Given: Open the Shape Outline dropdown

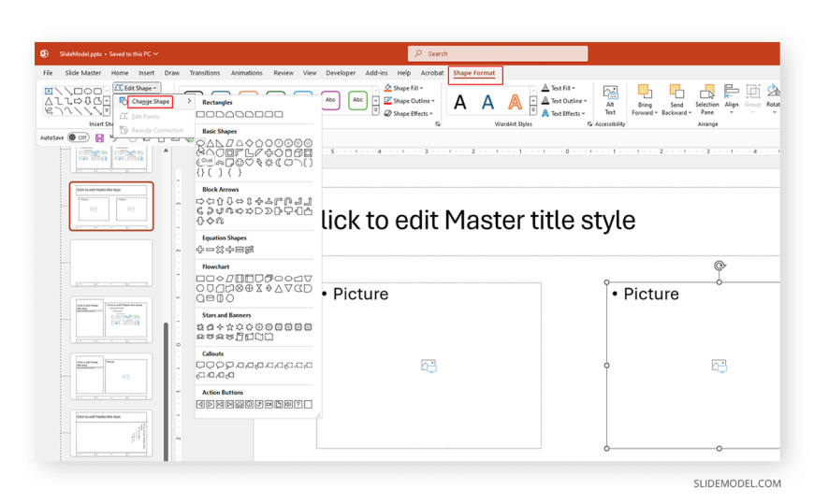Looking at the screenshot, I should (410, 101).
